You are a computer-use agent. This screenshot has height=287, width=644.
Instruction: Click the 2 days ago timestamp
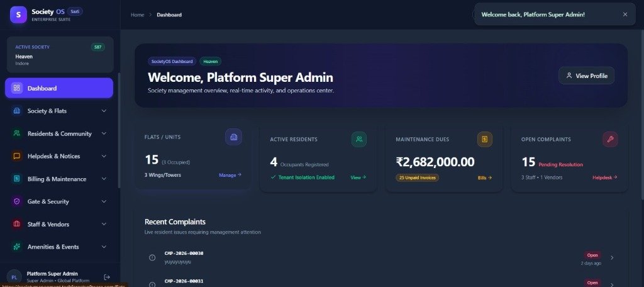[591, 263]
